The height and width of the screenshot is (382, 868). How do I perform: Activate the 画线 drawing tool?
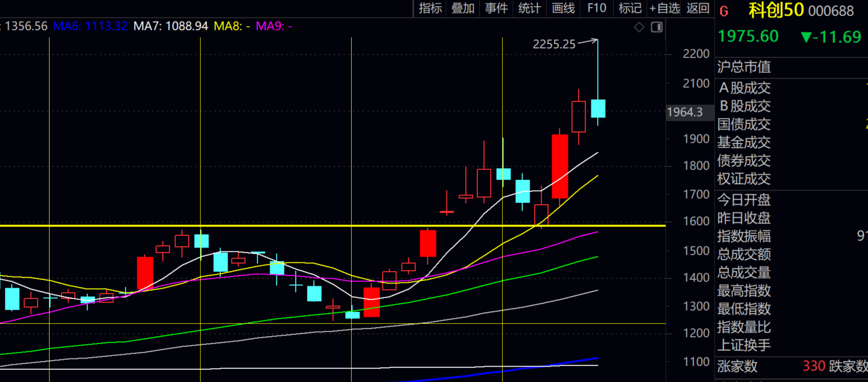pos(563,8)
